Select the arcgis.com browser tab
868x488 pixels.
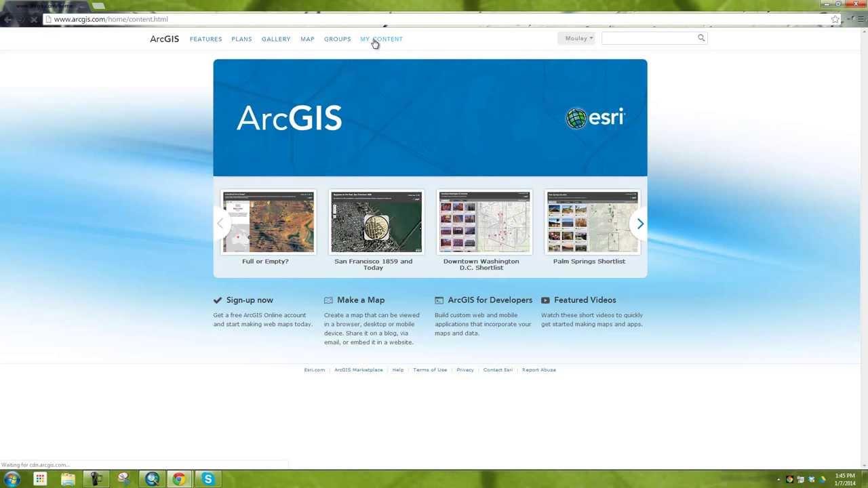(45, 5)
